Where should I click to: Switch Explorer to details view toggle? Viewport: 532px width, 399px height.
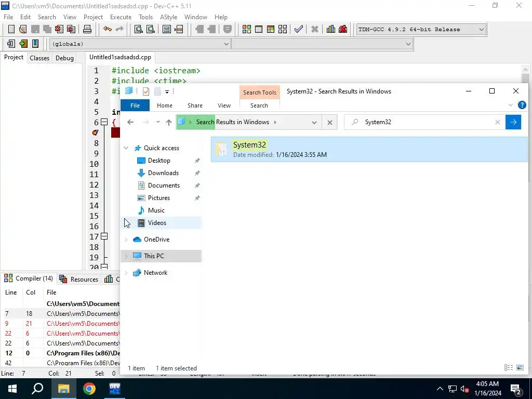[508, 368]
